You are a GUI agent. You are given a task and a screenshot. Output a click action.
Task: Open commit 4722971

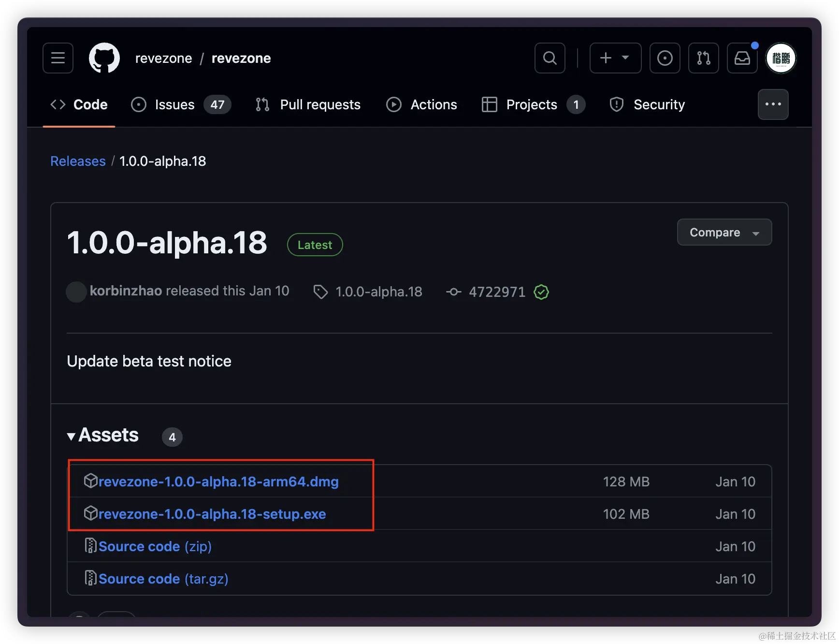[x=497, y=292]
